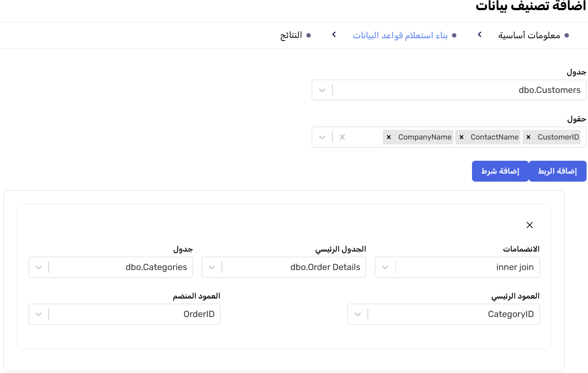This screenshot has height=373, width=588.
Task: Expand the dbo.Customers table dropdown
Action: (x=322, y=90)
